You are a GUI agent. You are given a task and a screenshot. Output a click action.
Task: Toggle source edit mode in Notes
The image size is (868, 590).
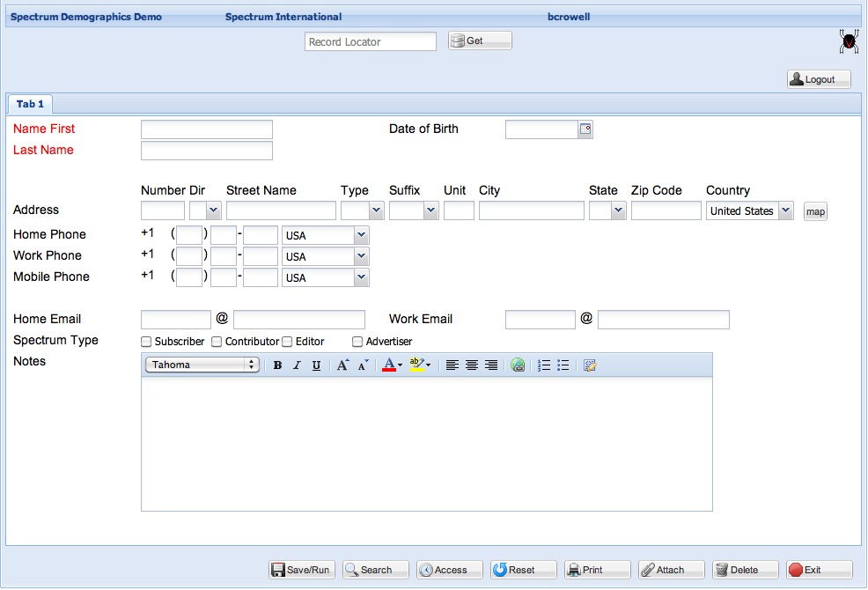(590, 365)
